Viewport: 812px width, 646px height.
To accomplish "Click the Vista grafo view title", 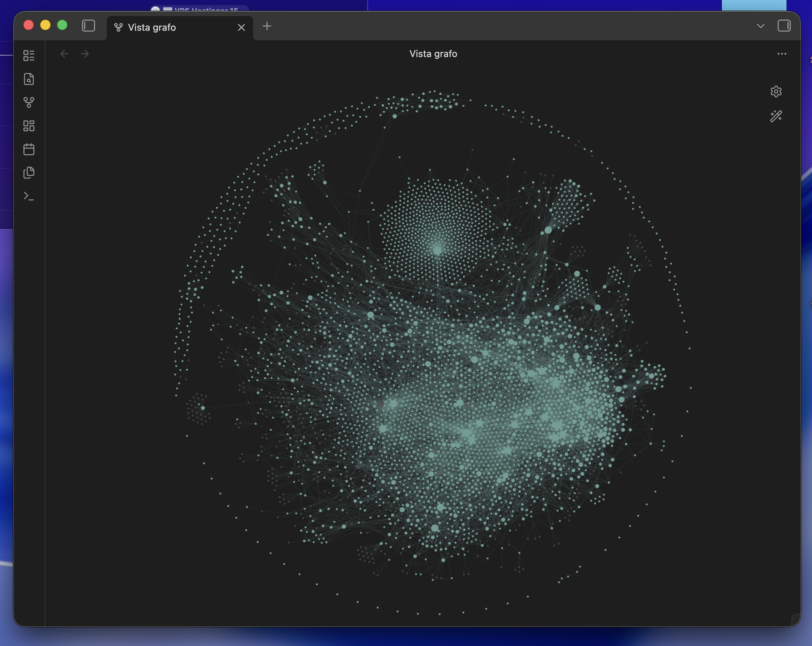I will [433, 54].
